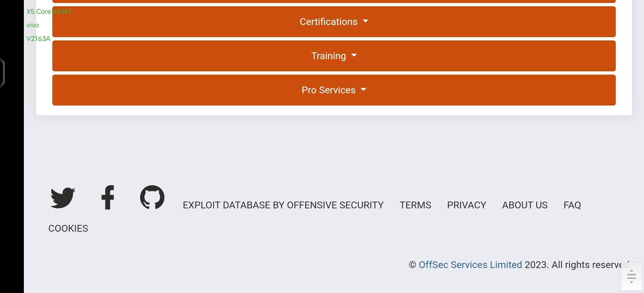
Task: Click the down arrow on scroll widget
Action: point(631,283)
